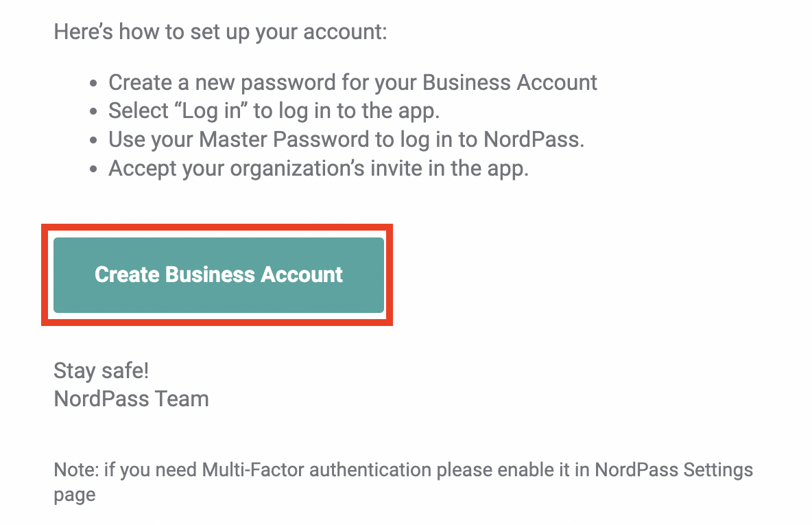Click the bullet dot before "Select Log in"
This screenshot has width=812, height=525.
click(93, 111)
